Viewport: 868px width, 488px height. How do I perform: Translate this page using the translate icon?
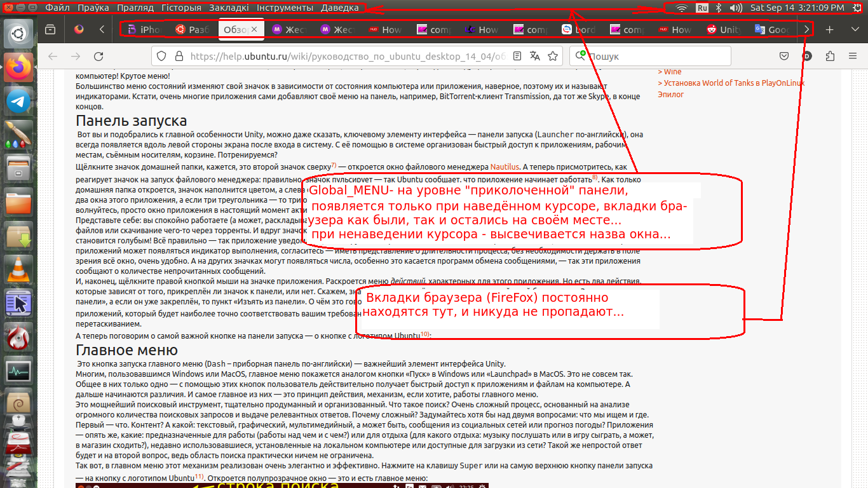(x=535, y=56)
